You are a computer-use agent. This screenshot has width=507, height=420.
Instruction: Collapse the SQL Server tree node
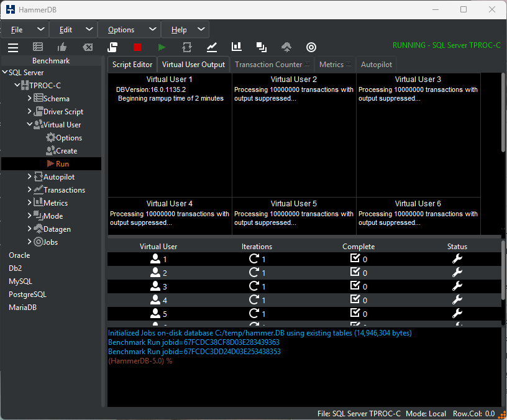point(5,72)
